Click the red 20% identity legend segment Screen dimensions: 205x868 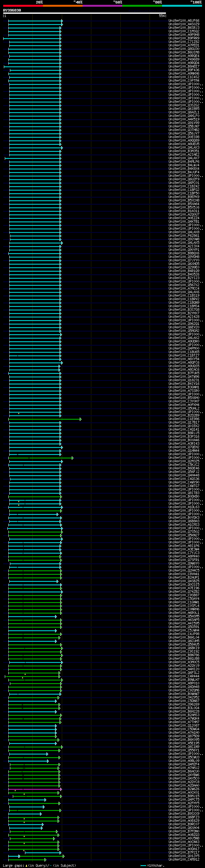[23, 6]
